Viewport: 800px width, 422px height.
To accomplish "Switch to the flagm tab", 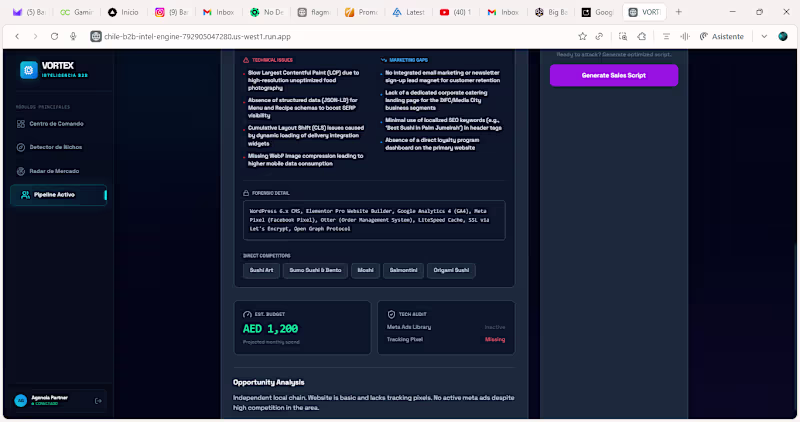I will pos(314,12).
